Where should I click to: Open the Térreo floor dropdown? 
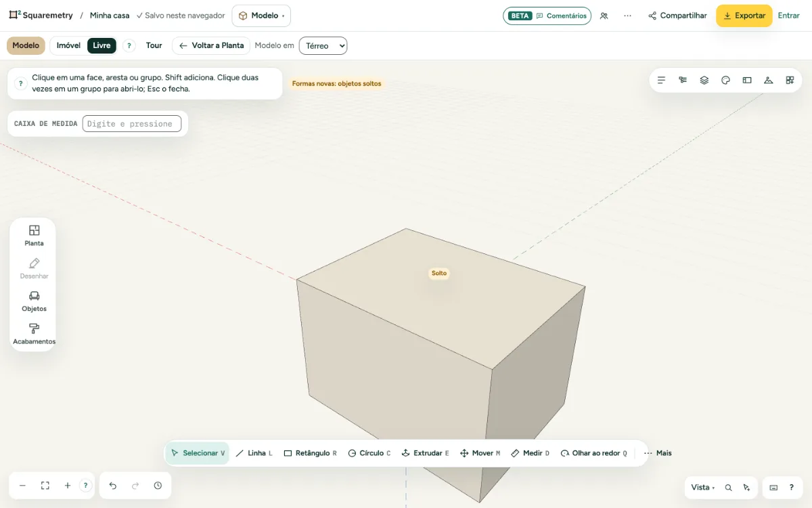click(323, 45)
